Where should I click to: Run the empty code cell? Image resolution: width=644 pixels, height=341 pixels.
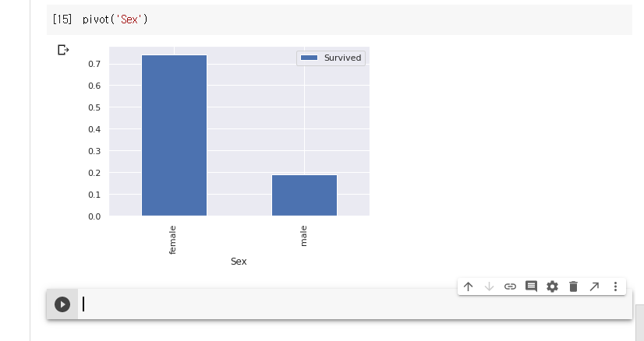point(62,304)
